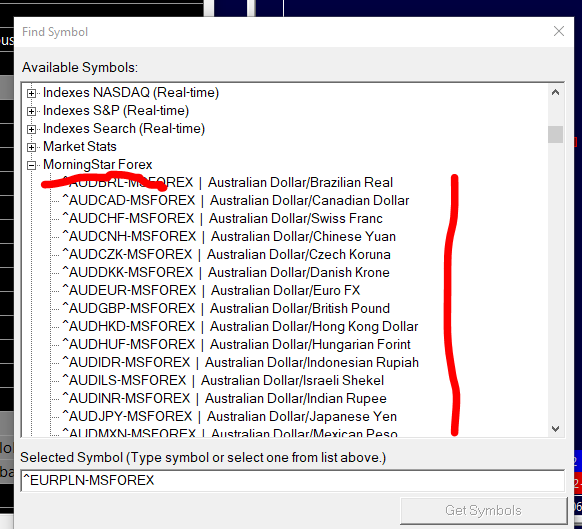
Task: Expand the Indexes S&P (Real-time) node
Action: point(32,111)
